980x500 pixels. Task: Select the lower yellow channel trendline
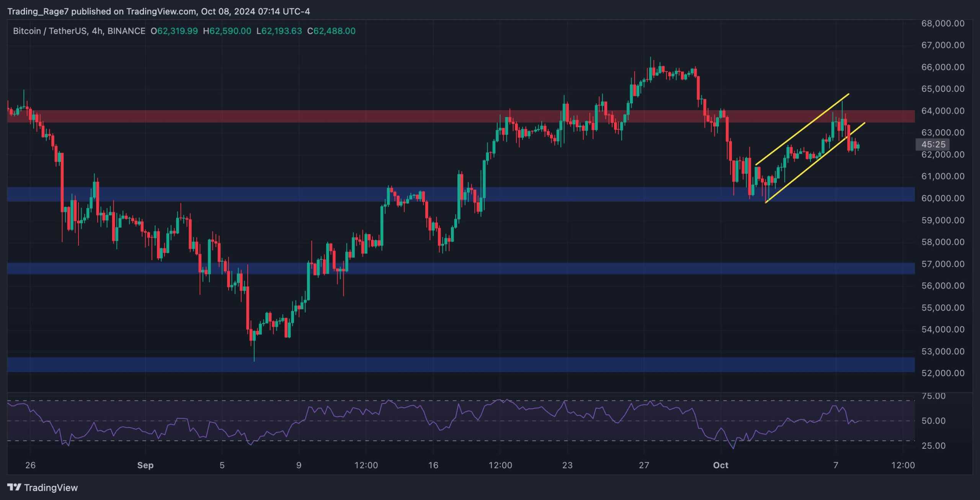point(815,163)
